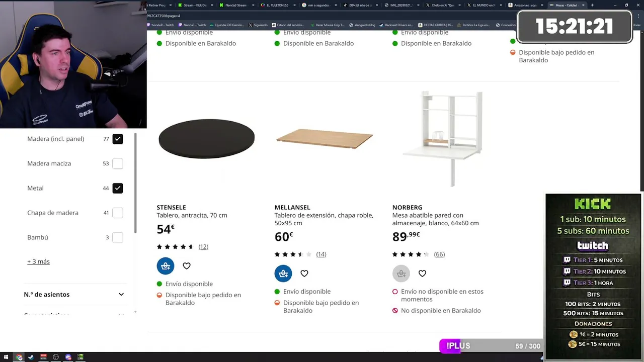The width and height of the screenshot is (644, 362).
Task: Uncheck Madera (incl. panel) material filter
Action: (x=118, y=139)
